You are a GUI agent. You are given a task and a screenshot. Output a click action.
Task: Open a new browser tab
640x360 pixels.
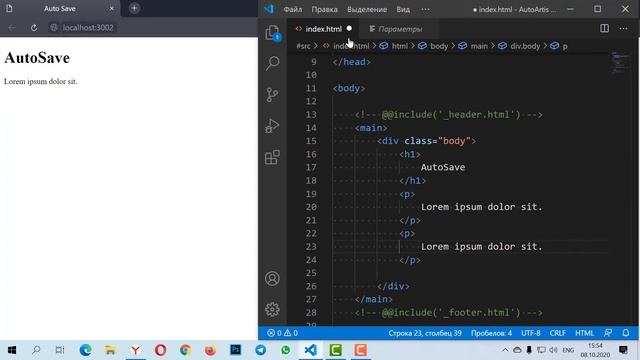point(134,8)
